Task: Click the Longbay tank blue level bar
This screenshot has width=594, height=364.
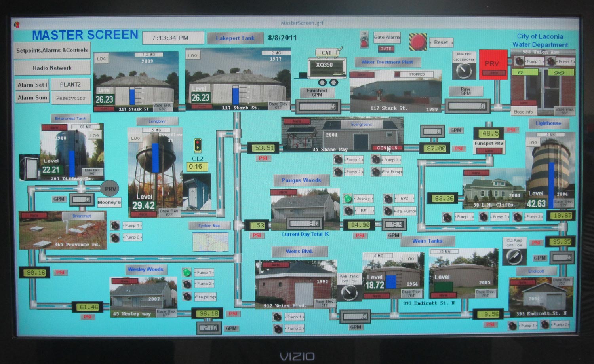Action: click(x=156, y=158)
